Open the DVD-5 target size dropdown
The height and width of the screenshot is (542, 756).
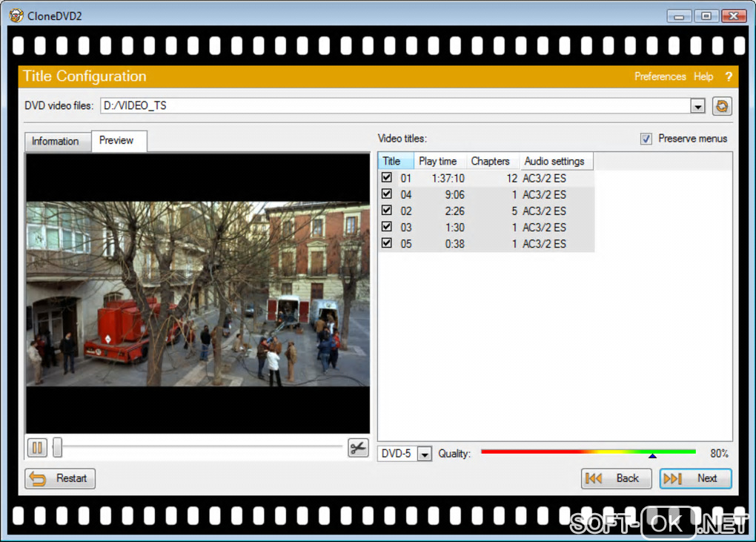424,455
